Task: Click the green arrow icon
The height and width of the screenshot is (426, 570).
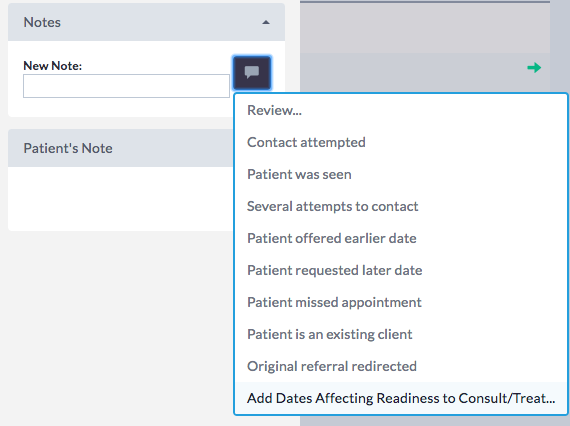Action: (534, 68)
